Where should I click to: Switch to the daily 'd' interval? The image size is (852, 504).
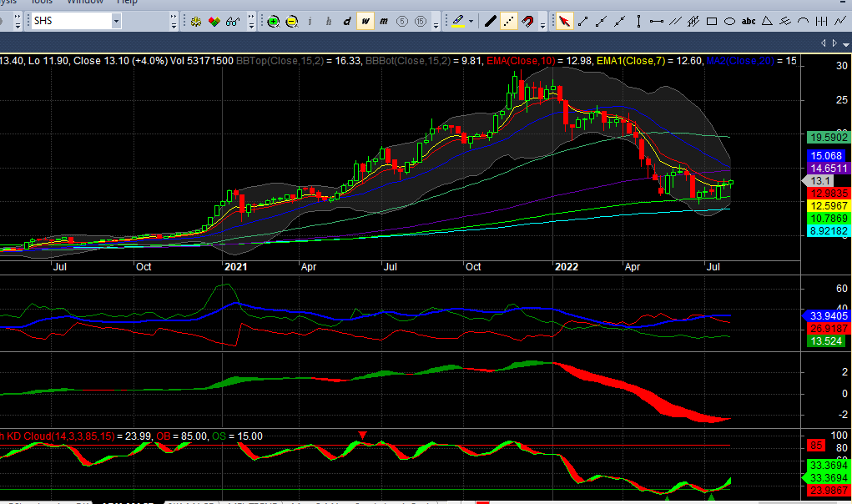tap(346, 21)
